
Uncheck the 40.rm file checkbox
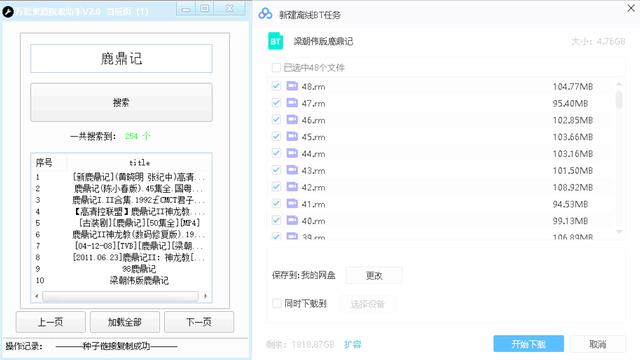(x=276, y=220)
